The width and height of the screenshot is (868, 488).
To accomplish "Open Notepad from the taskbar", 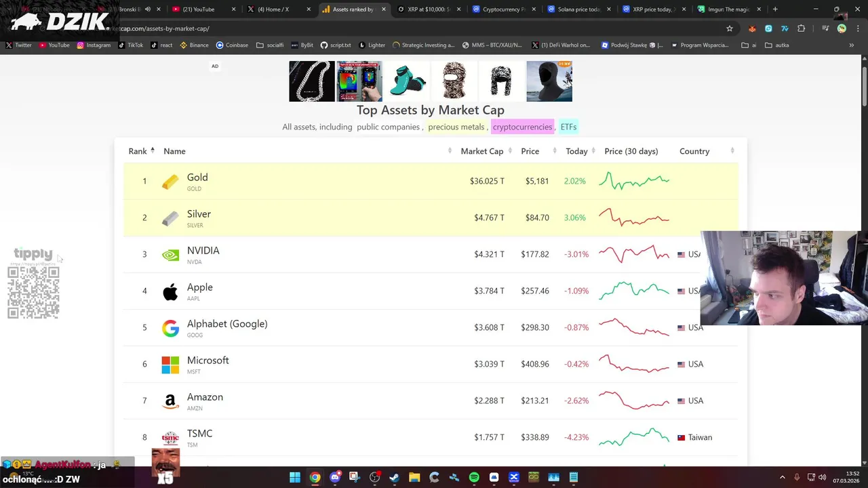I will pyautogui.click(x=573, y=477).
